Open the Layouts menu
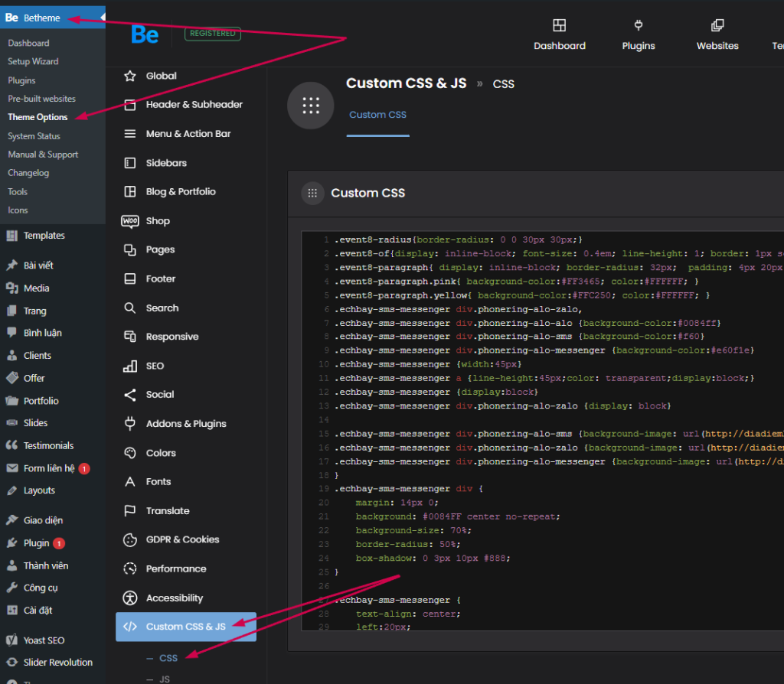 (x=39, y=490)
